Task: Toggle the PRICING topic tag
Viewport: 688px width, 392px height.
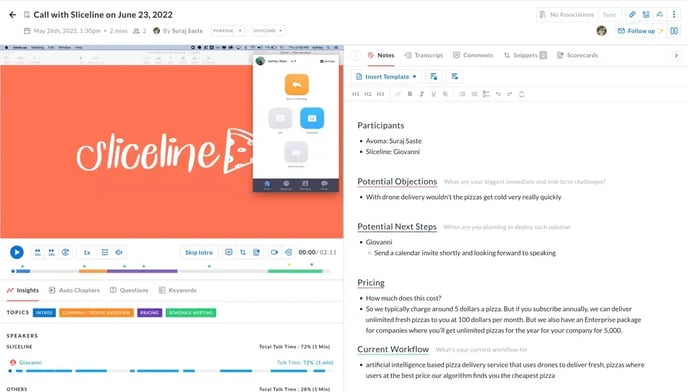Action: [x=150, y=313]
